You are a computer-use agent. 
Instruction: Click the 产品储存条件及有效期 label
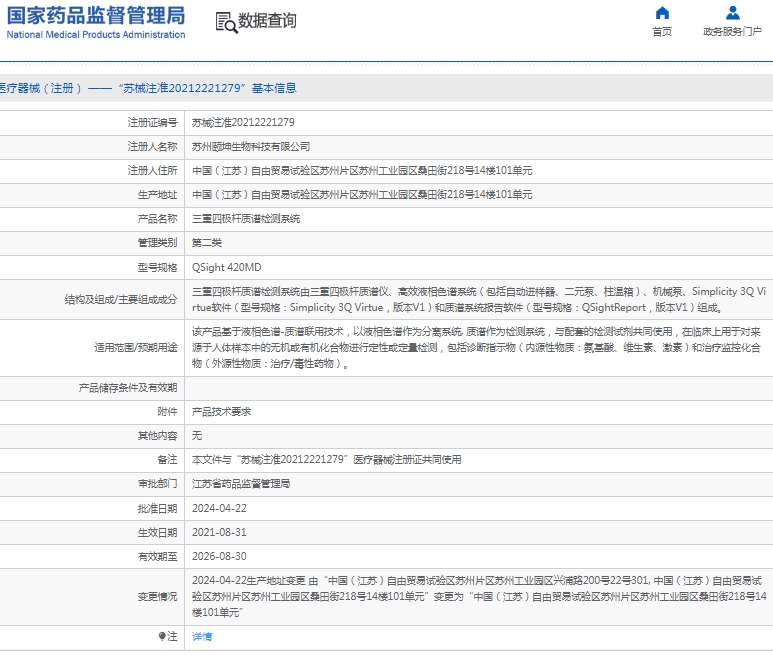[128, 388]
